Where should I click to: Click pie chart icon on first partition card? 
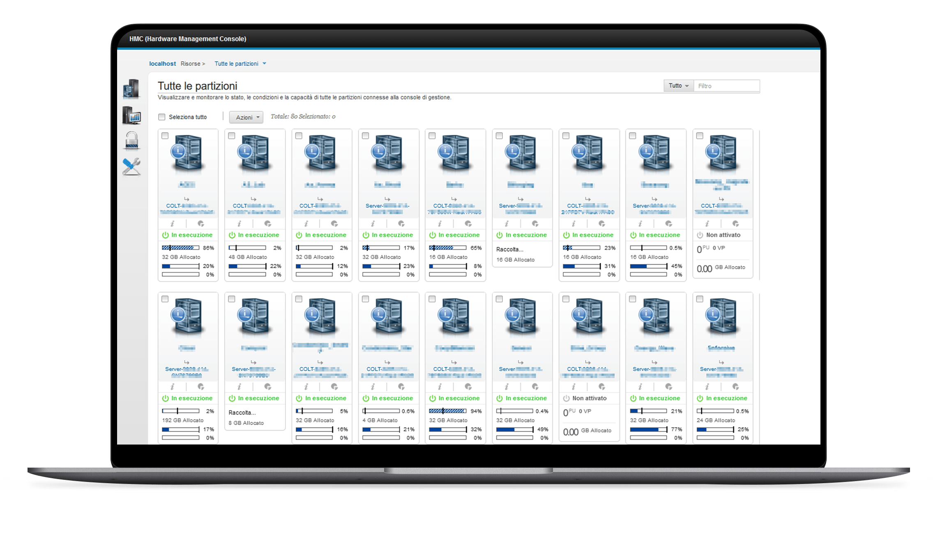coord(201,224)
